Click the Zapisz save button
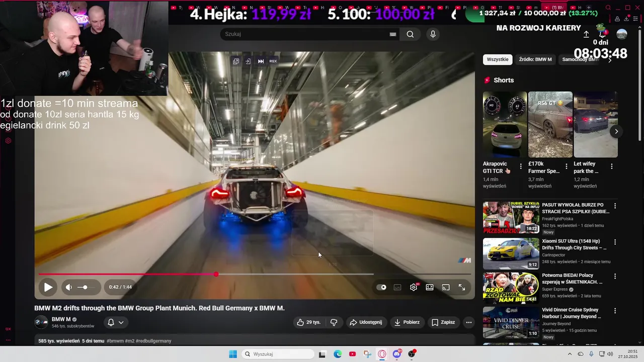644x362 pixels. pyautogui.click(x=443, y=322)
